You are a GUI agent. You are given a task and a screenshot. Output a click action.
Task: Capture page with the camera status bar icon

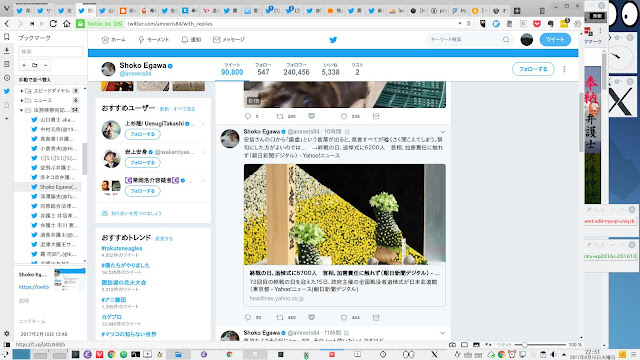point(452,345)
